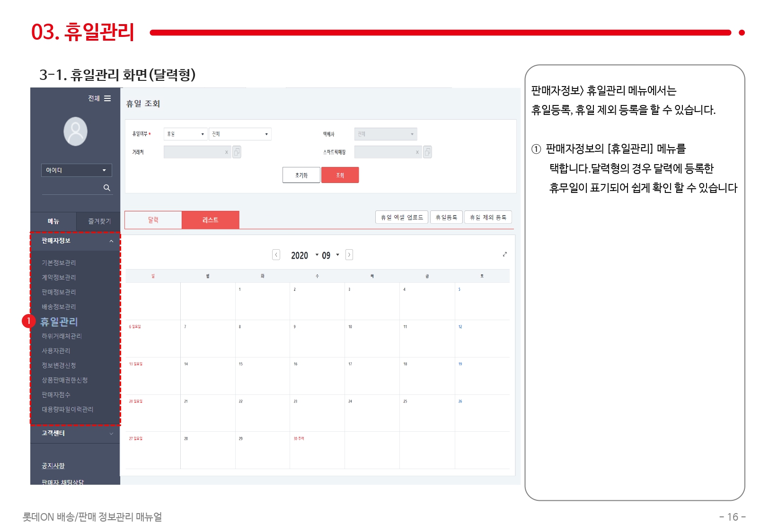Open the 아이디 dropdown in sidebar
The width and height of the screenshot is (769, 532).
coord(76,170)
